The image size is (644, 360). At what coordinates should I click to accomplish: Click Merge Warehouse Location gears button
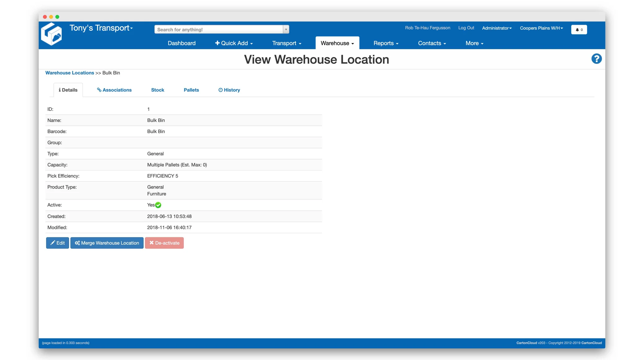[107, 243]
